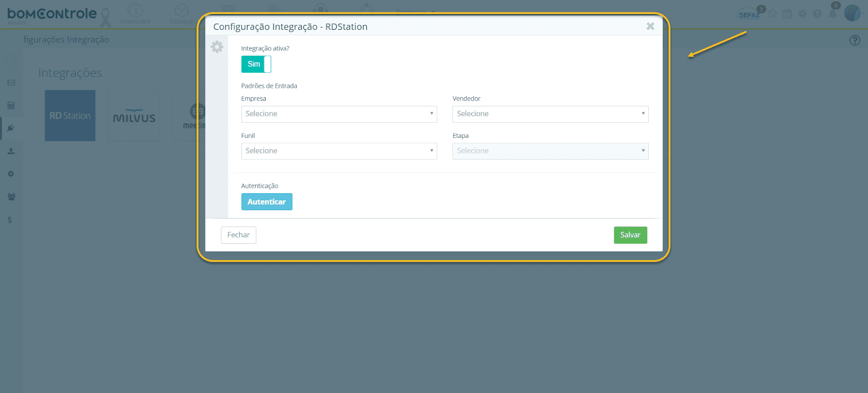Select the gear tab in dialog sidebar
This screenshot has height=393, width=868.
tap(217, 47)
